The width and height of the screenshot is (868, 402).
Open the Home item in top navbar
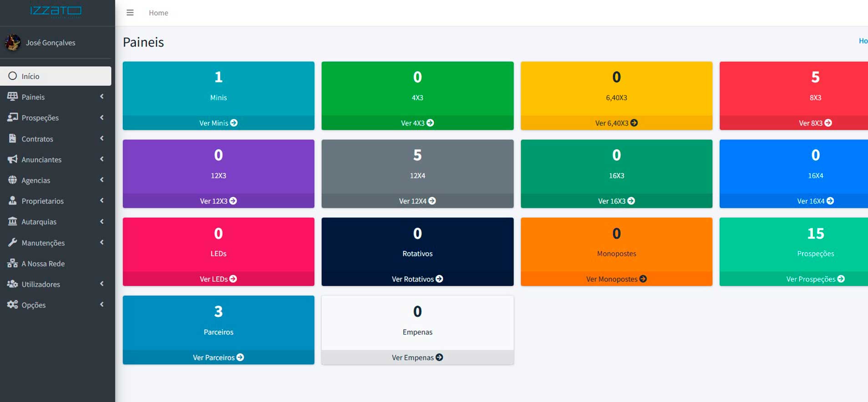pyautogui.click(x=158, y=13)
